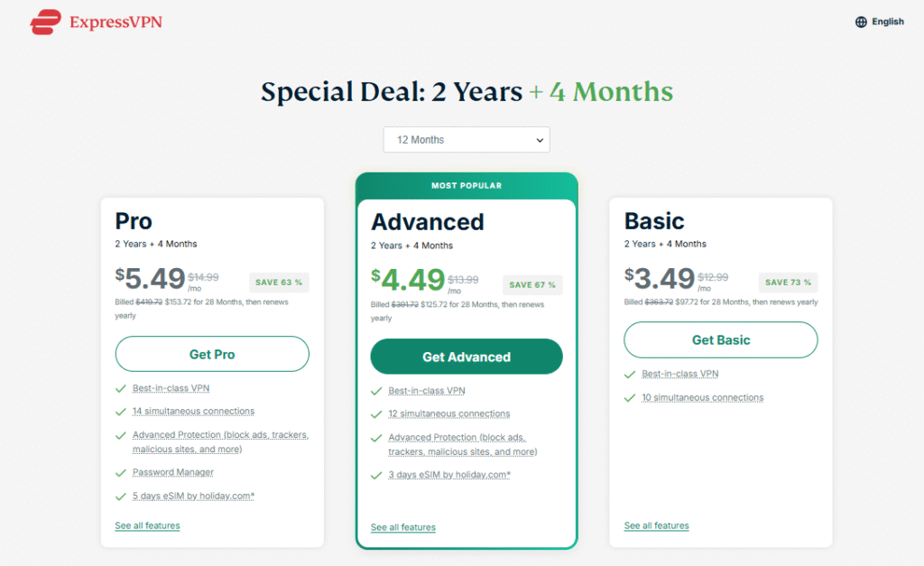Click the checkmark next to Password Manager
The image size is (924, 566).
[120, 472]
